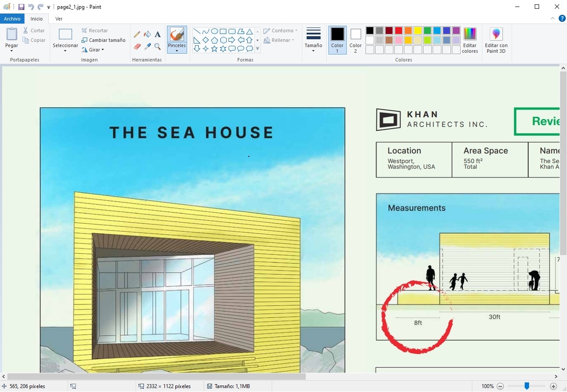Click the zoom slider handle
Viewport: 567px width, 392px height.
527,386
